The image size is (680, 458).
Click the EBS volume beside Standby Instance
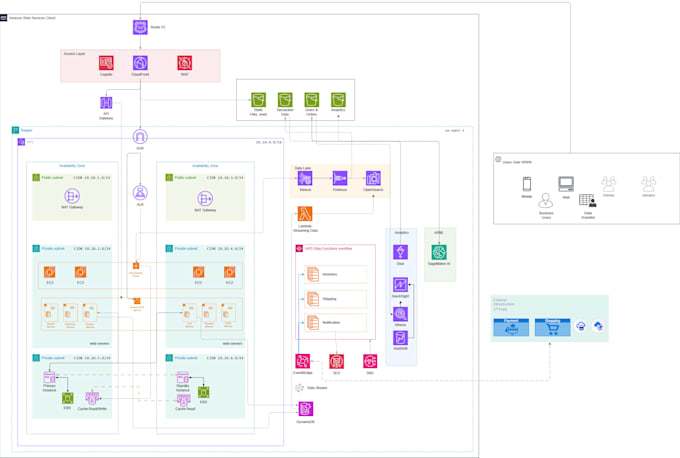pos(203,393)
